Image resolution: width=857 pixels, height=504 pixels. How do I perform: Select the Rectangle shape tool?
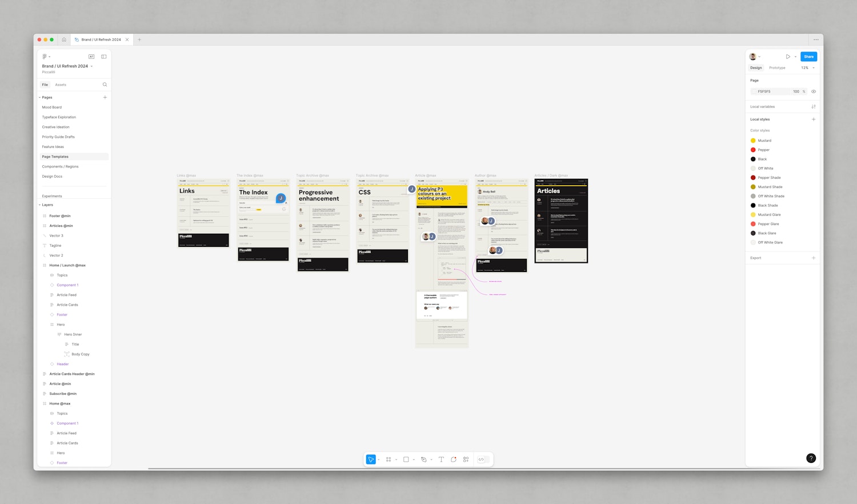[x=406, y=459]
